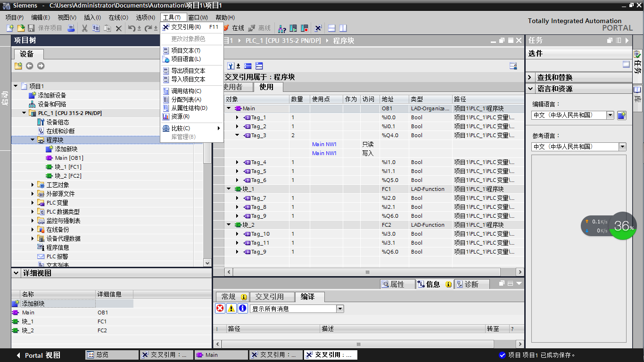Toggle the warning messages filter icon
This screenshot has height=362, width=644.
point(231,308)
